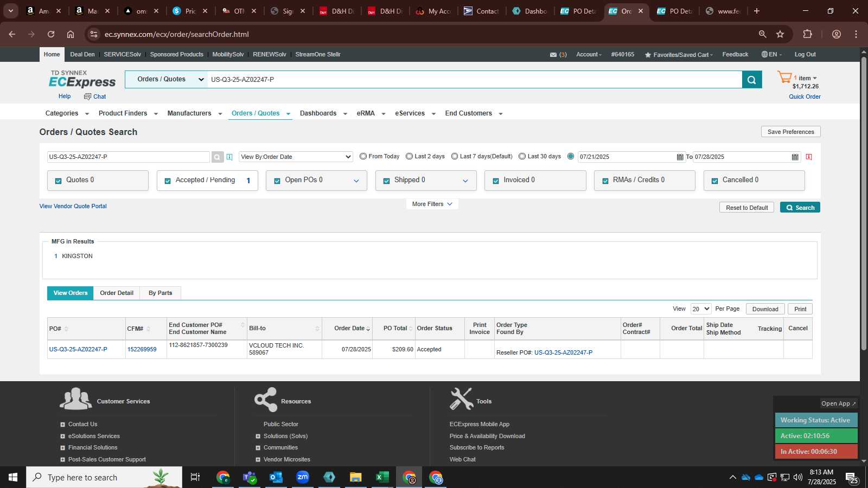
Task: Open File Explorer from the taskbar
Action: [356, 477]
